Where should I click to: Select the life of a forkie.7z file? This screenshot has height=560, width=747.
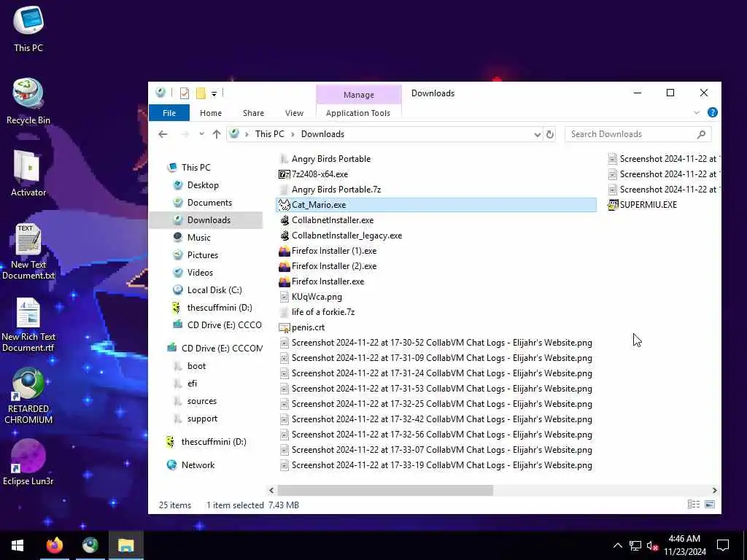click(323, 312)
